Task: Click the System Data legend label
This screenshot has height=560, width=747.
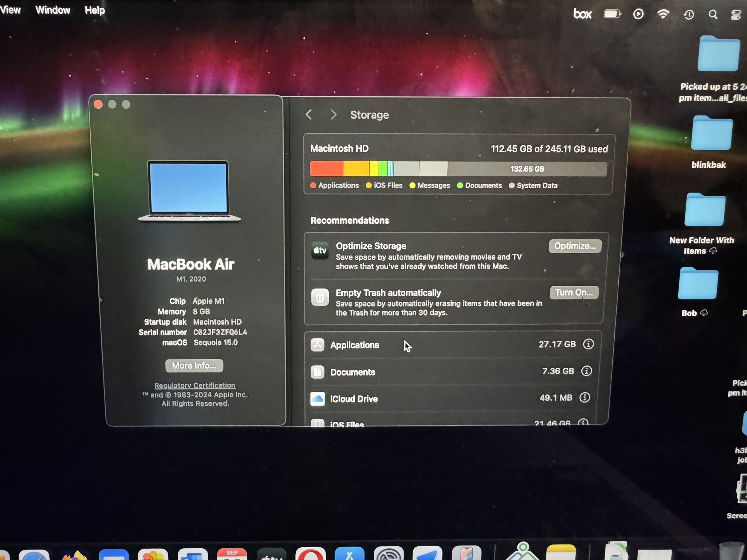Action: pos(537,185)
